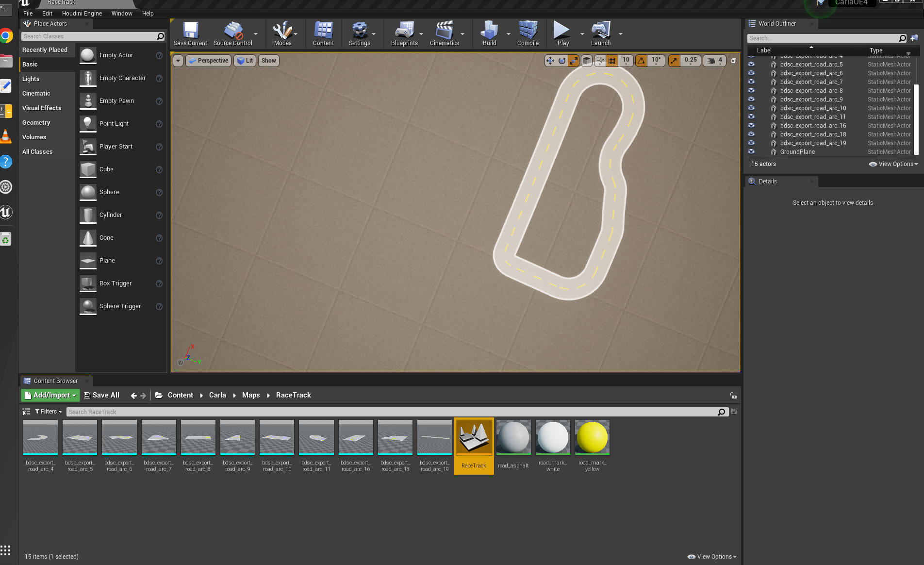The height and width of the screenshot is (565, 924).
Task: Open the editor Settings toolbar icon
Action: coord(359,33)
